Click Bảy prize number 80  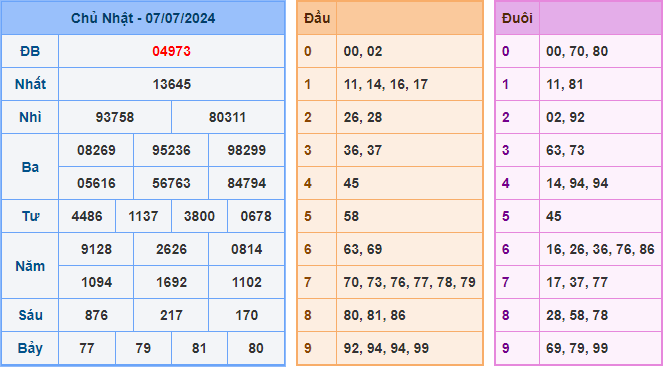[256, 348]
